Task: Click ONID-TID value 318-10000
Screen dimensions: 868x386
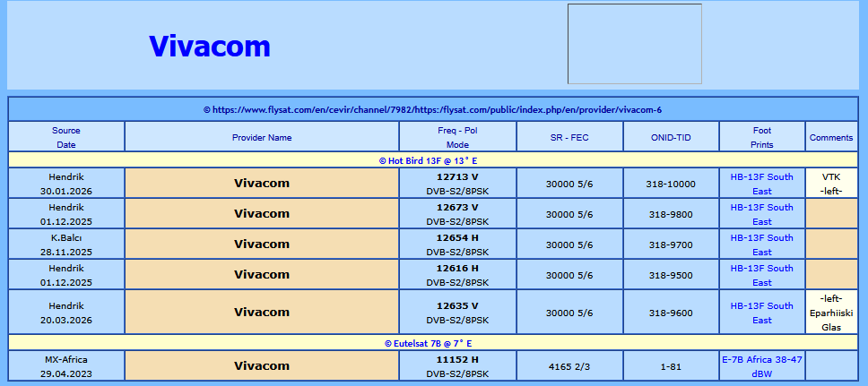Action: 671,184
